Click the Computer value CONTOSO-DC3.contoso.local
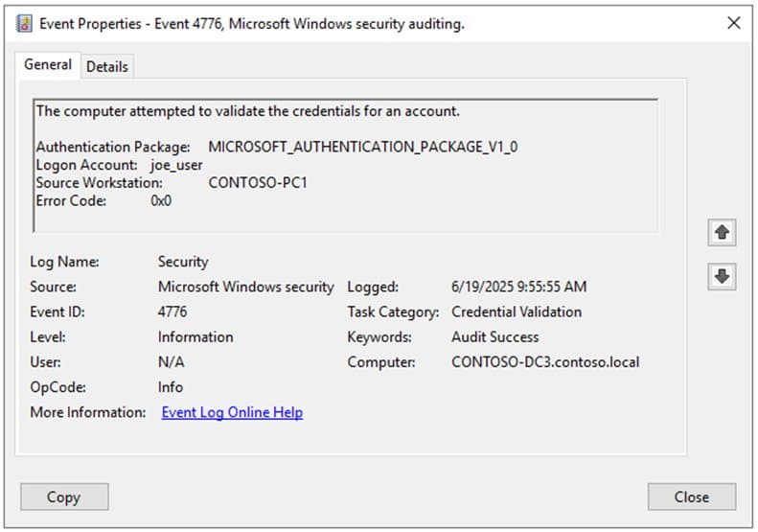The width and height of the screenshot is (758, 532). pyautogui.click(x=545, y=362)
